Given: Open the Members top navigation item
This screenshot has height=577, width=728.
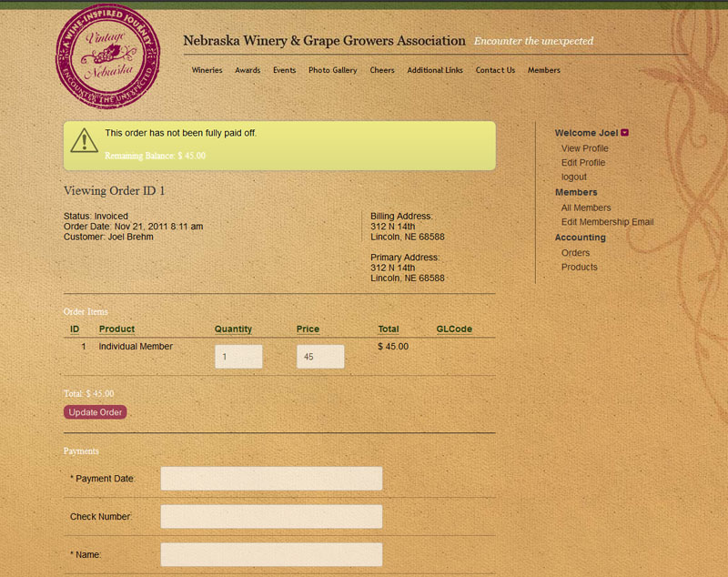Looking at the screenshot, I should pos(543,70).
